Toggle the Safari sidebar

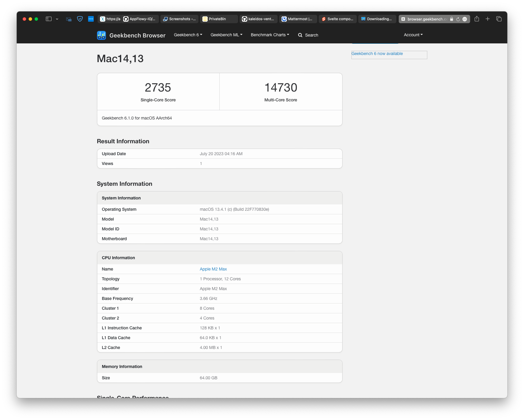[49, 19]
